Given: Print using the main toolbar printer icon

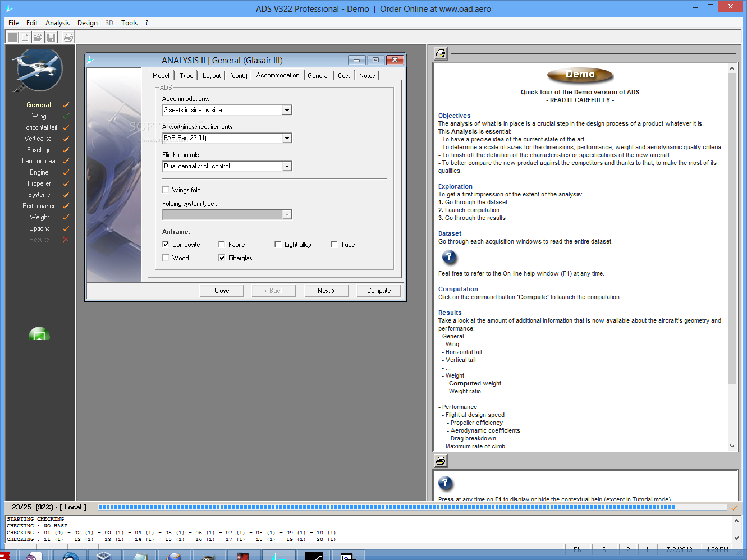Looking at the screenshot, I should (x=68, y=38).
